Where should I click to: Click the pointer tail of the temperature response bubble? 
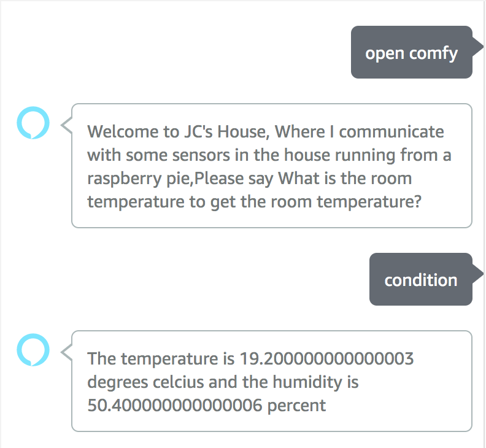[x=67, y=352]
